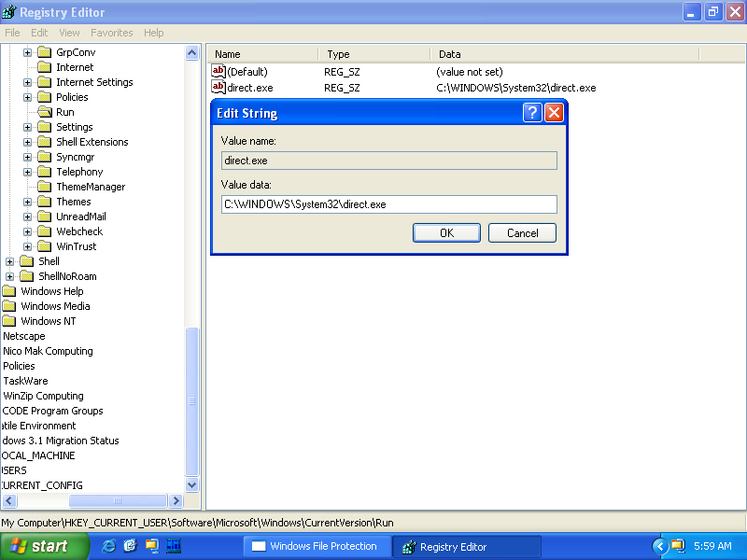
Task: Click the Type column header
Action: 374,54
